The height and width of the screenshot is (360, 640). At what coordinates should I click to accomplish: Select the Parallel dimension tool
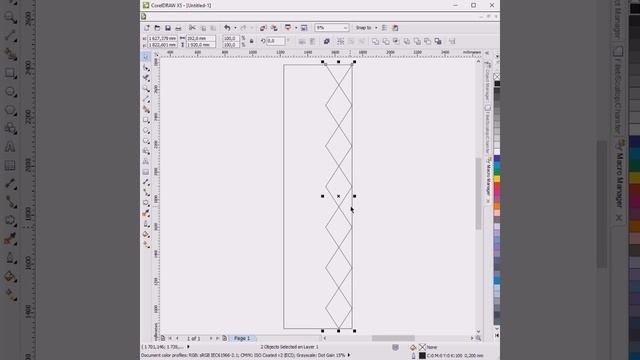(x=146, y=182)
